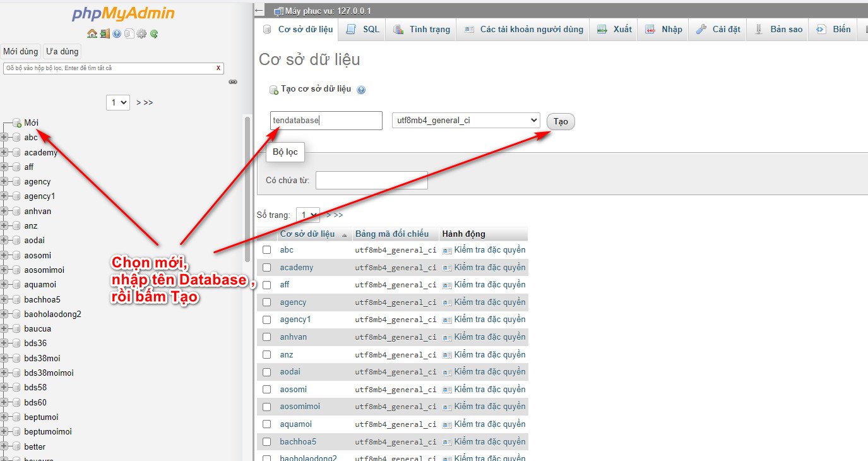Check the checkbox for database agency

pyautogui.click(x=266, y=302)
